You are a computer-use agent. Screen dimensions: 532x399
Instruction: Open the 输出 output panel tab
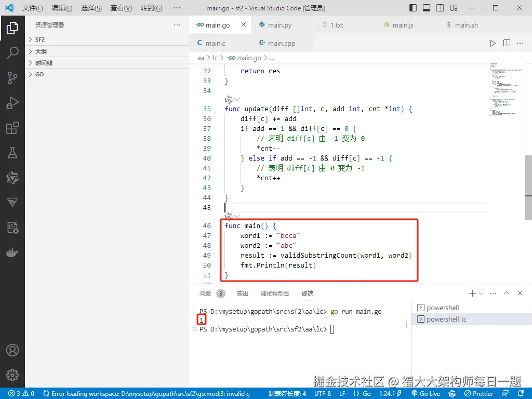pos(242,294)
